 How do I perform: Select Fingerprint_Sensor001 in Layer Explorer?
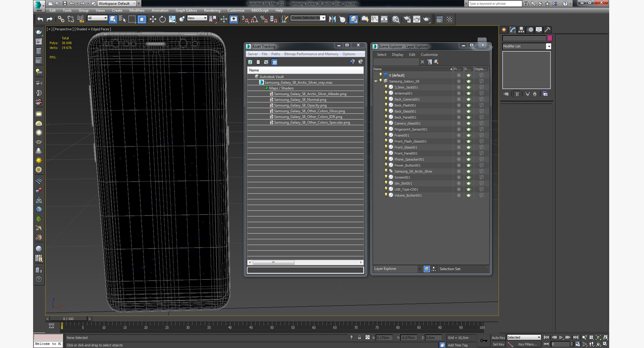coord(411,129)
